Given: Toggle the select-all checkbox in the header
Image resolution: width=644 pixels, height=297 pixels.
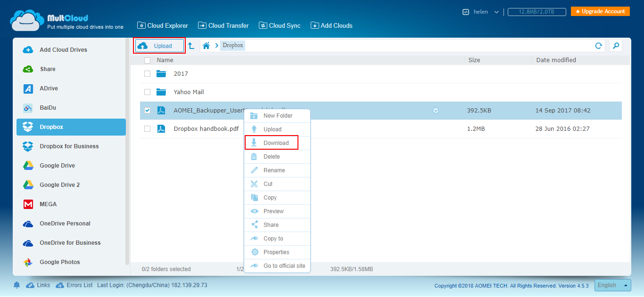Looking at the screenshot, I should click(x=147, y=60).
